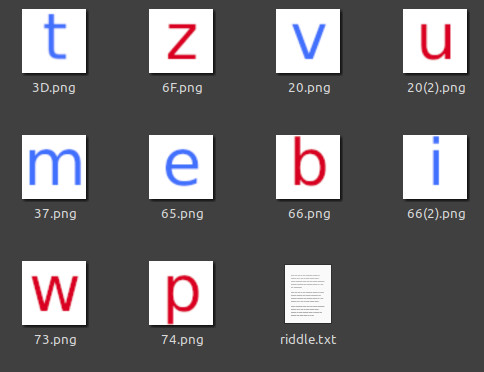Click the file name 65.png
Image resolution: width=484 pixels, height=372 pixels.
click(x=182, y=214)
